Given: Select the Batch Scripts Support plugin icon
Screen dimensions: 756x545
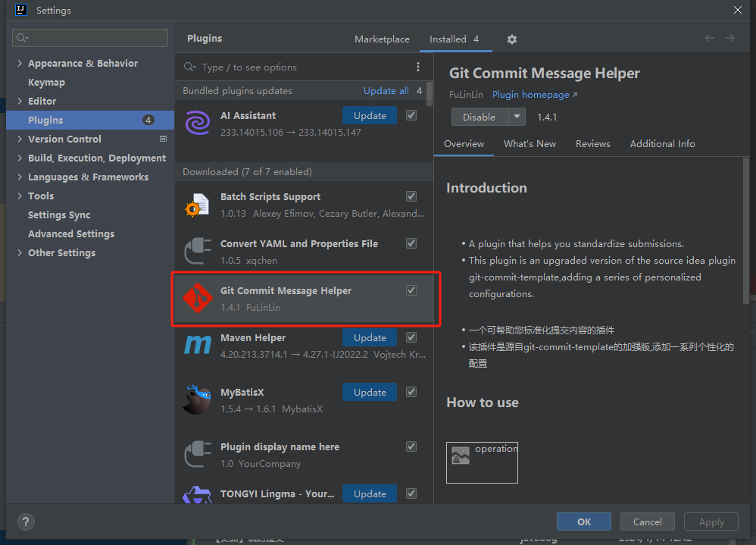Looking at the screenshot, I should pos(197,204).
